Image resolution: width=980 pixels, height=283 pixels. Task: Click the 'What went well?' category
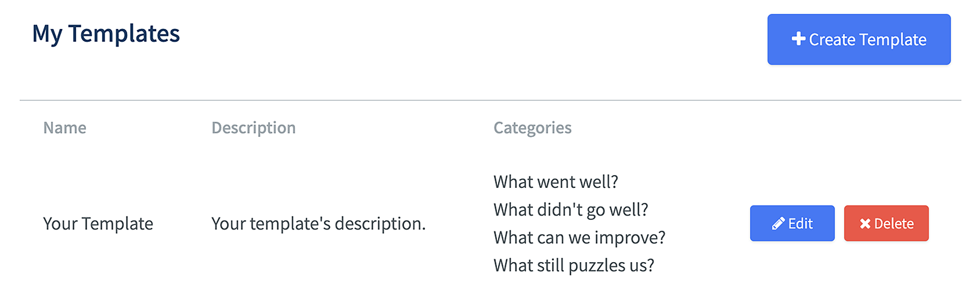click(556, 182)
